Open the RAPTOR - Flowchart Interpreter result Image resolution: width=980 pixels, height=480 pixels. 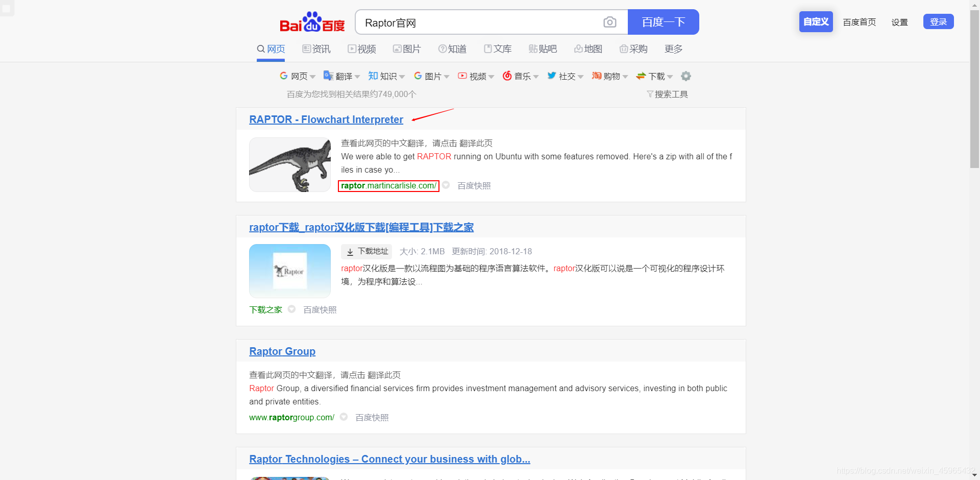[326, 119]
